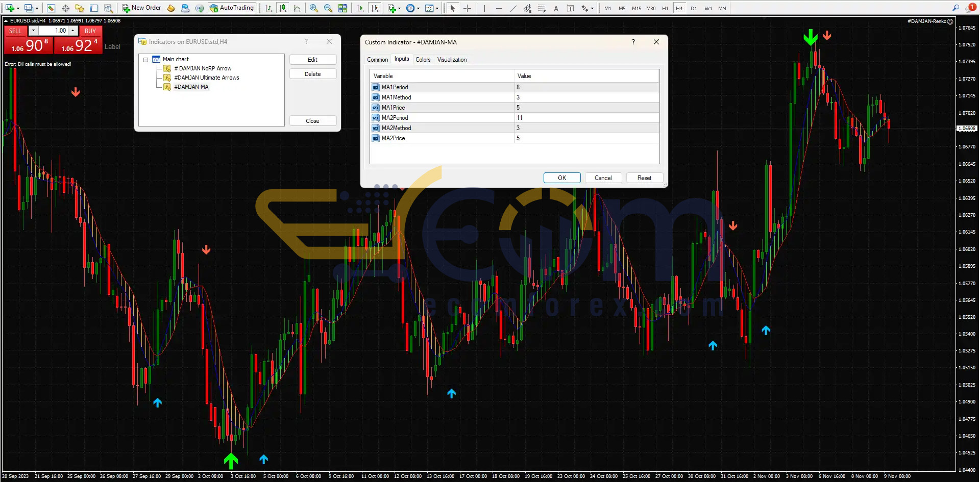Click the SELL one-click trading button
The height and width of the screenshot is (482, 980).
pyautogui.click(x=15, y=31)
